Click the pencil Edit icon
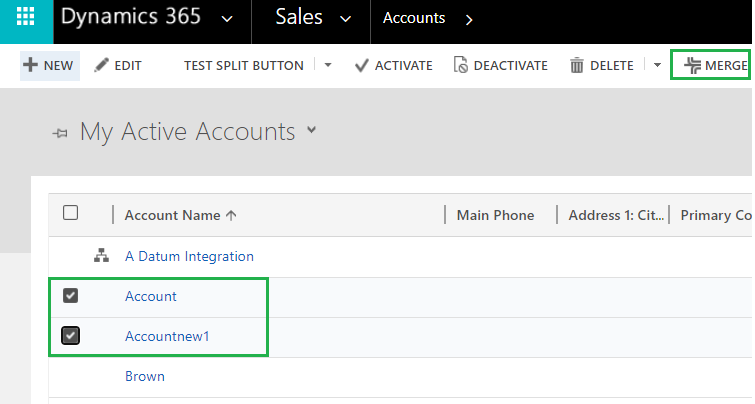The image size is (755, 404). [101, 65]
